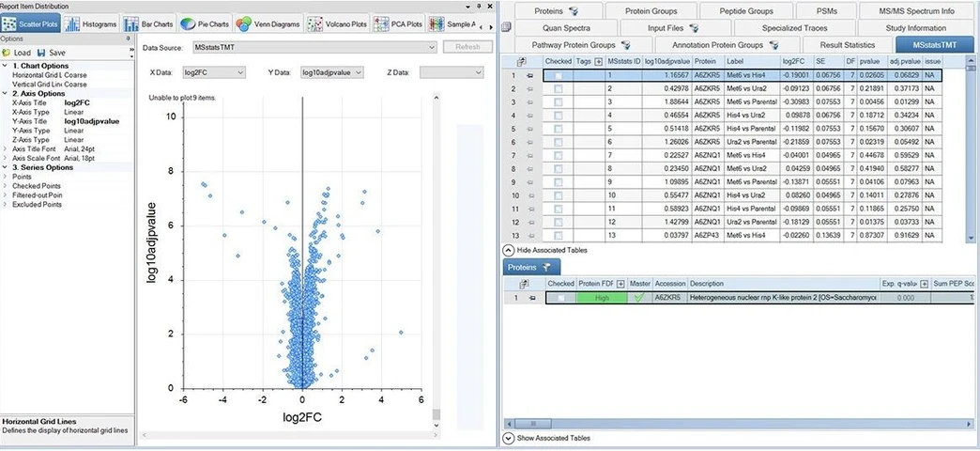Collapse the 1. Chart Options section
Image resolution: width=980 pixels, height=451 pixels.
5,66
